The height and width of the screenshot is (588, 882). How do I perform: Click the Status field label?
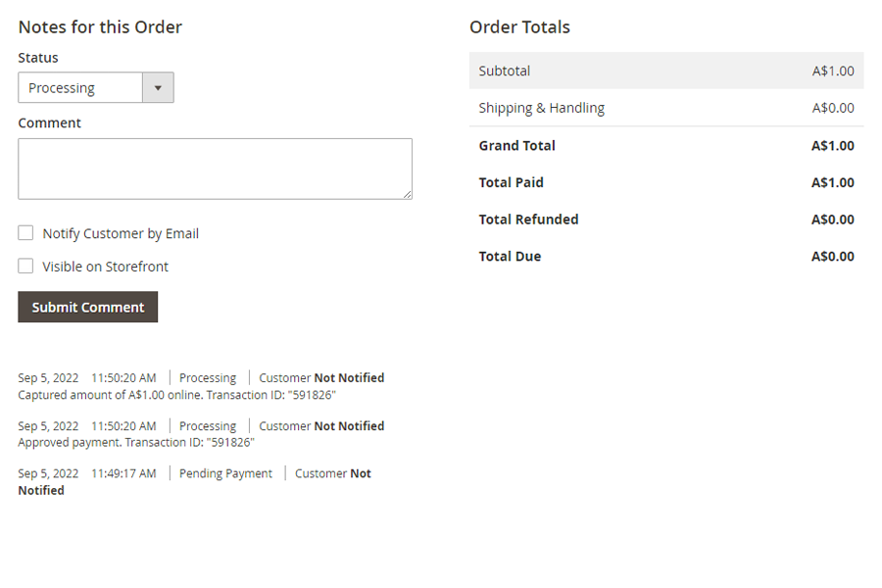coord(38,58)
